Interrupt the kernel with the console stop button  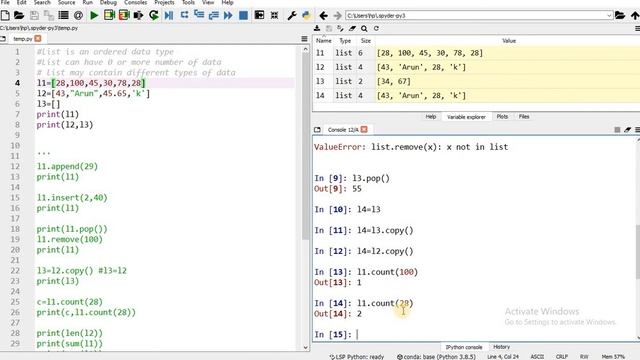pos(617,130)
